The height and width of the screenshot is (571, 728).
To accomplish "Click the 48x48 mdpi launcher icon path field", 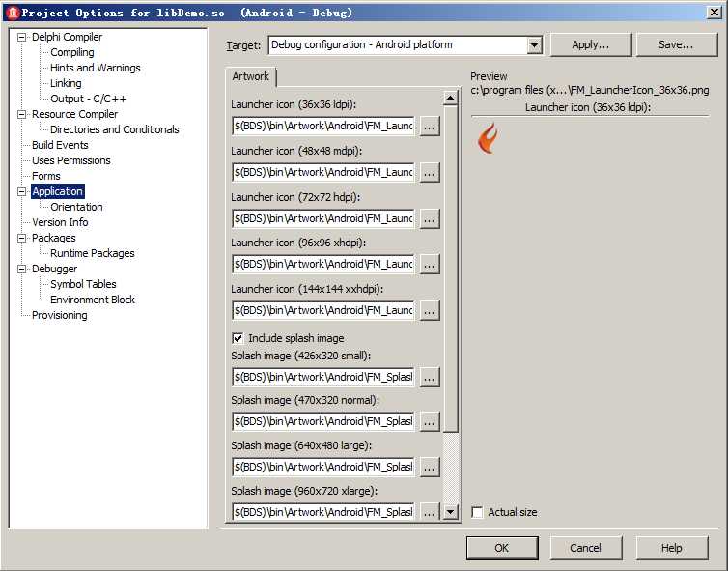I will pyautogui.click(x=323, y=172).
